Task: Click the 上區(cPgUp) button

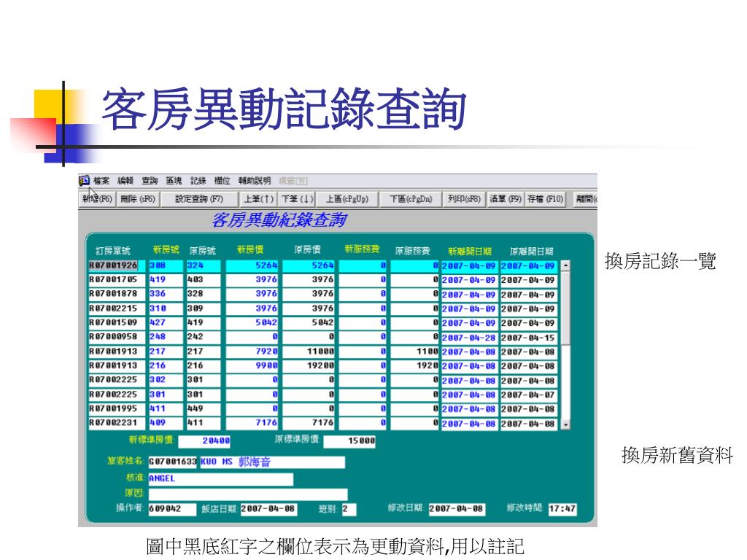Action: 347,199
